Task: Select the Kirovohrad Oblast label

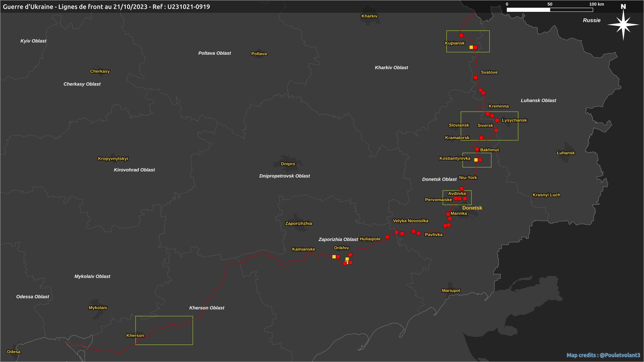Action: 134,170
